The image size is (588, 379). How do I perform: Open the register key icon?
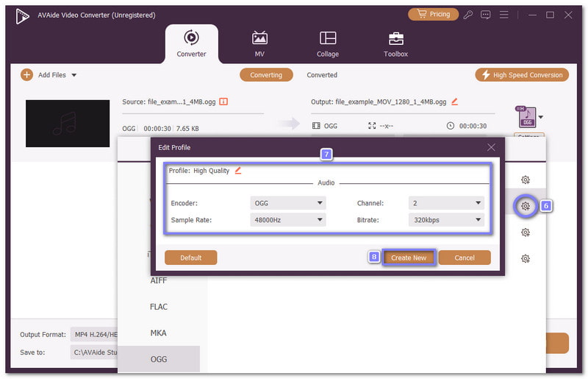[467, 15]
